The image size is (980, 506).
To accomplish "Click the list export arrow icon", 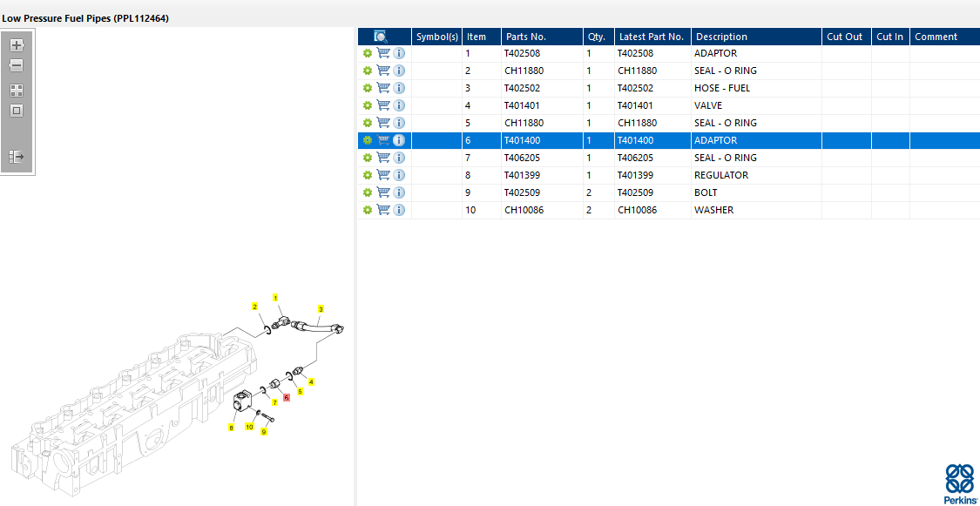I will tap(17, 156).
